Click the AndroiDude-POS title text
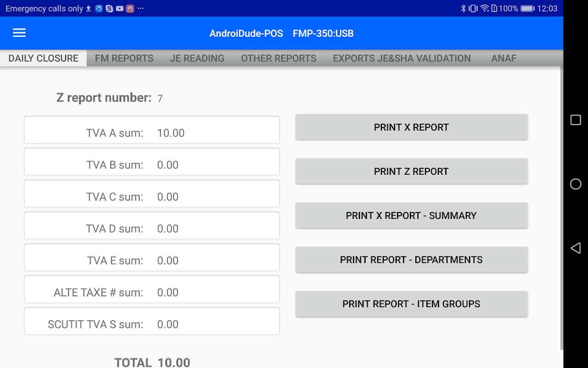588x368 pixels. [246, 33]
